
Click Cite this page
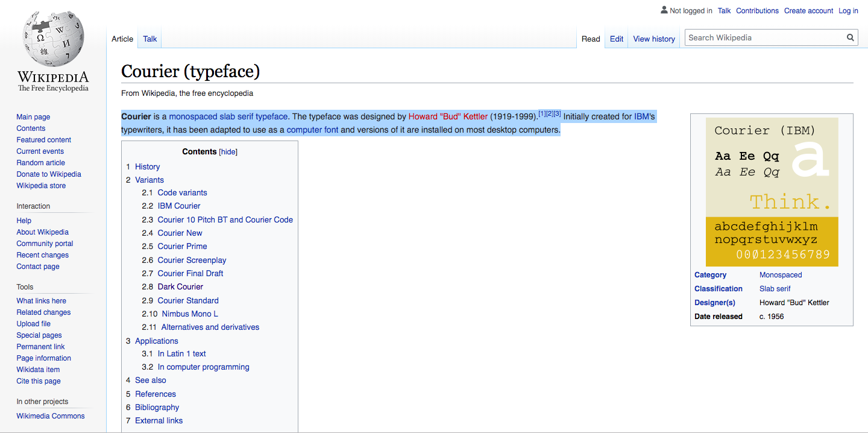[x=39, y=381]
